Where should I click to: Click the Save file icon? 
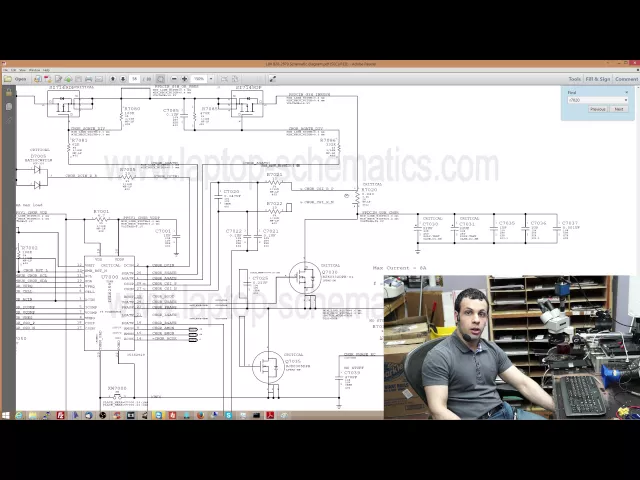coord(78,79)
